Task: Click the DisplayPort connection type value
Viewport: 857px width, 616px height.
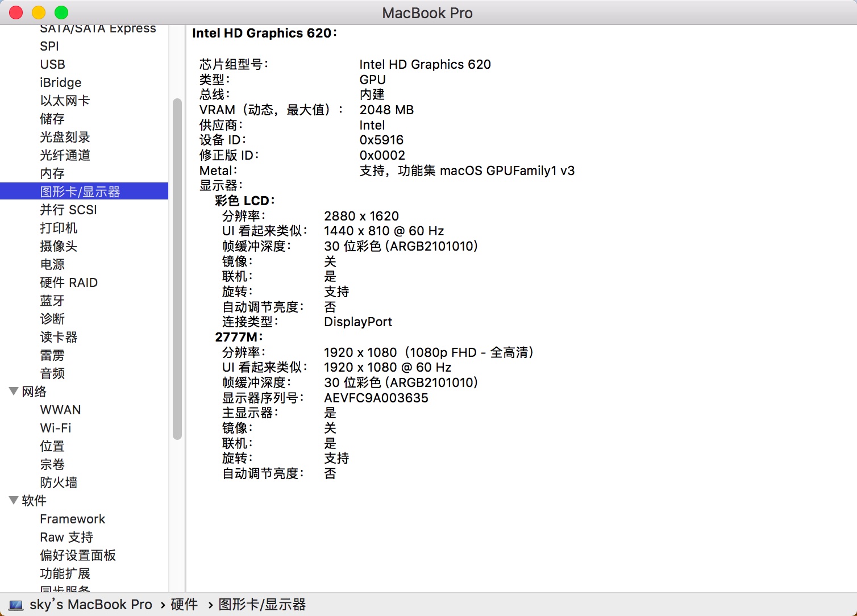Action: (358, 322)
